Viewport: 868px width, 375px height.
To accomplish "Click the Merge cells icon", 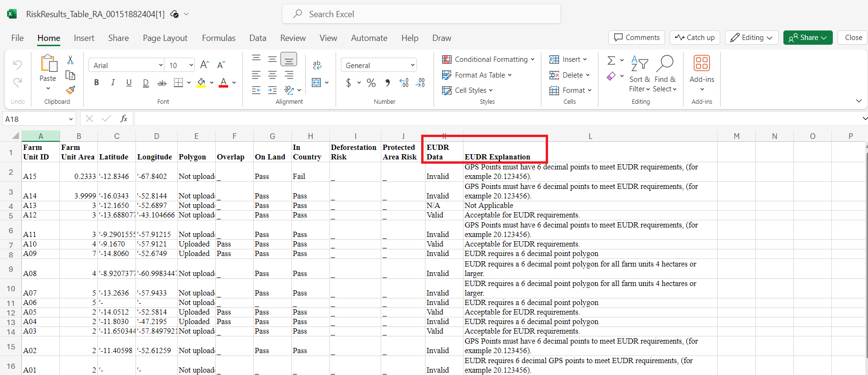I will pos(317,83).
